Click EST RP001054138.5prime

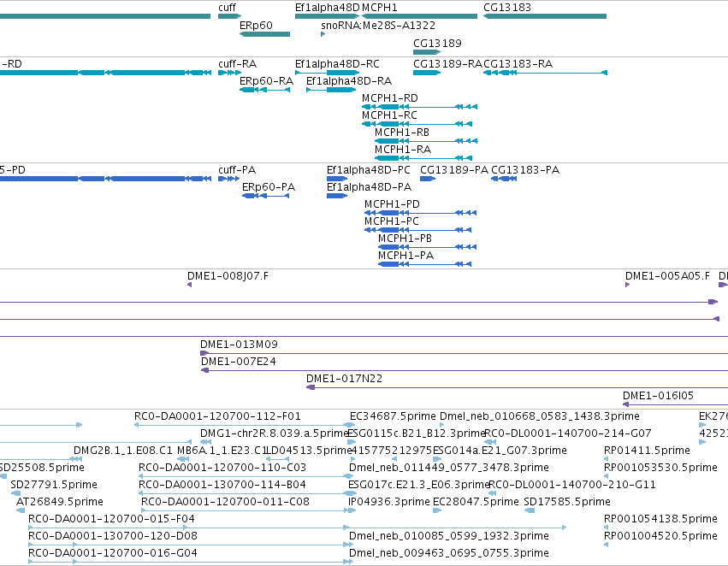(607, 528)
